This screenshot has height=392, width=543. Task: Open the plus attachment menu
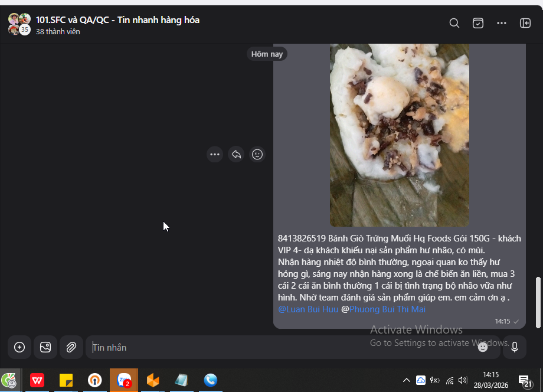19,347
